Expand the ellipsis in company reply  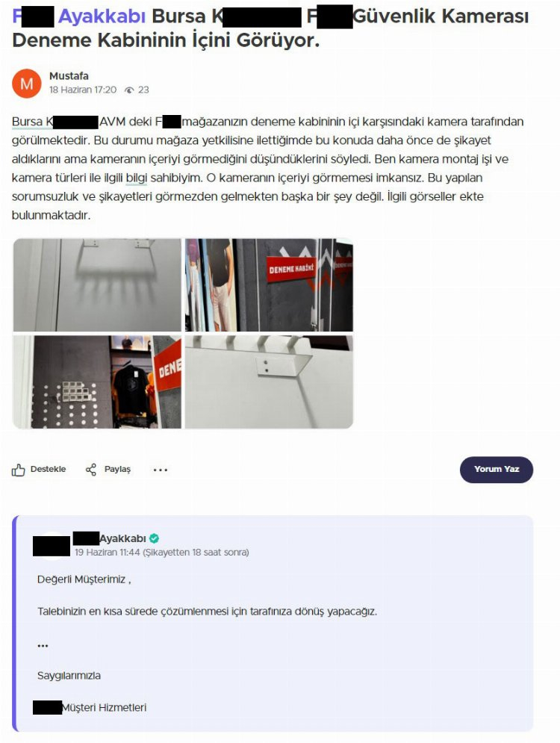43,645
